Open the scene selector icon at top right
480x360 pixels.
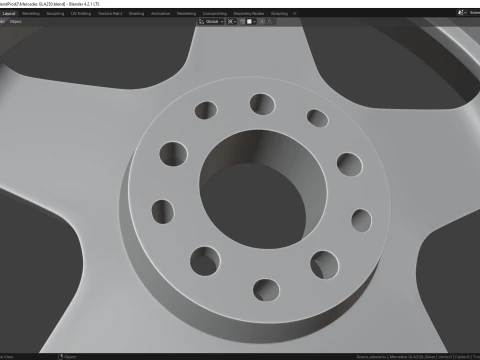point(461,13)
